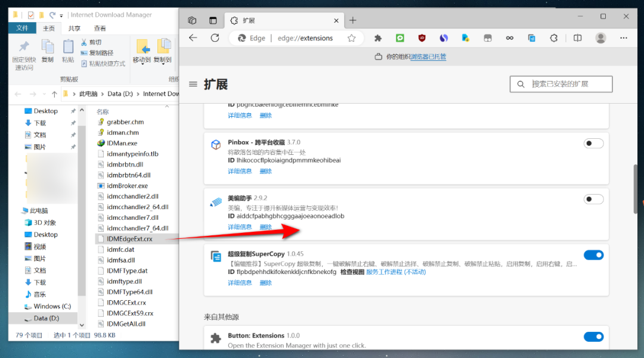Switch to 查看 ribbon tab
This screenshot has width=644, height=358.
click(100, 29)
